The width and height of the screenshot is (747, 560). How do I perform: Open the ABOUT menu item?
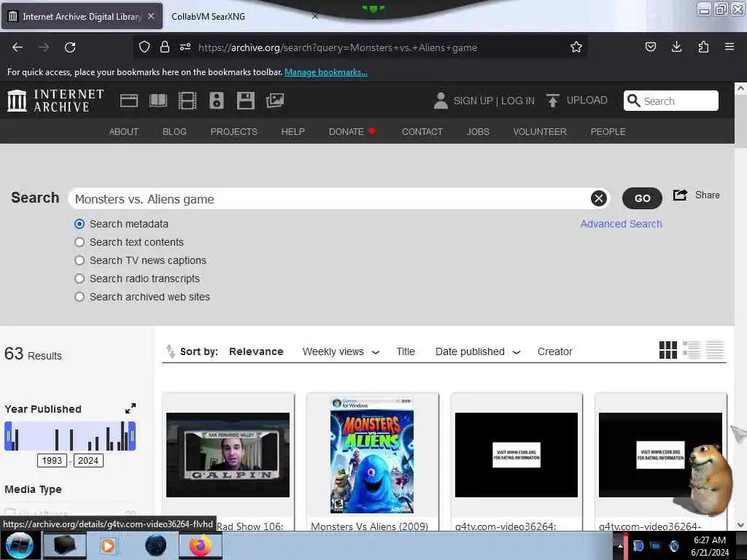(x=124, y=131)
